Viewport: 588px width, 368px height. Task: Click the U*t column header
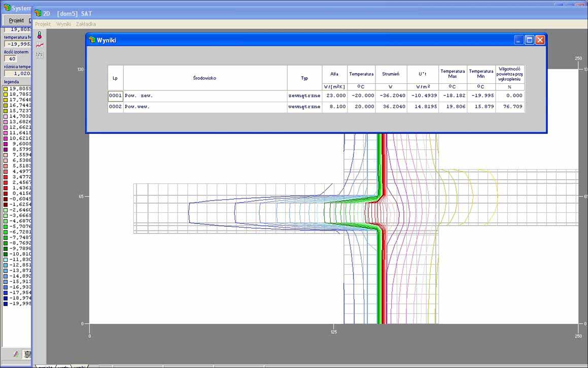[423, 74]
